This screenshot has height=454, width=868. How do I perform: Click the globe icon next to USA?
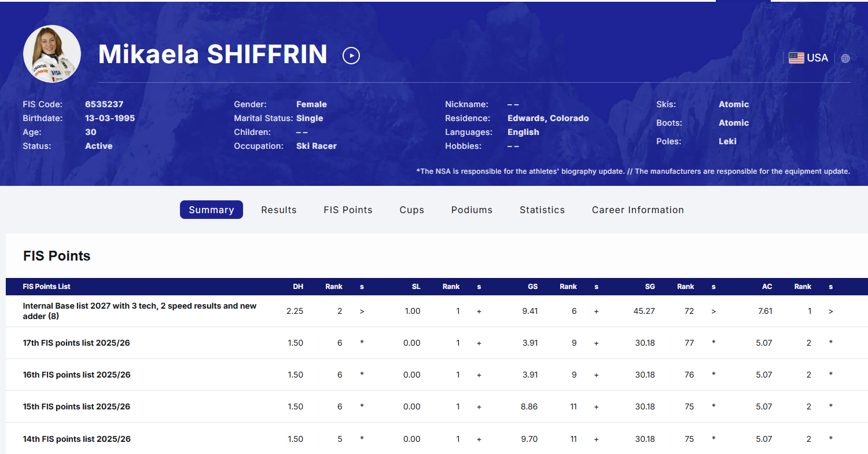(x=845, y=58)
